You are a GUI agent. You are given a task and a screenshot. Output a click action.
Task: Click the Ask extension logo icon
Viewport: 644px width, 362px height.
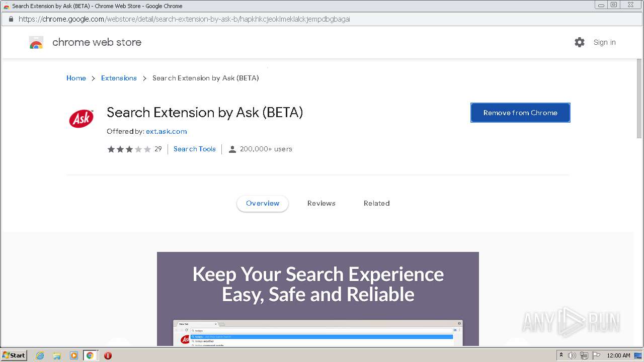point(81,119)
